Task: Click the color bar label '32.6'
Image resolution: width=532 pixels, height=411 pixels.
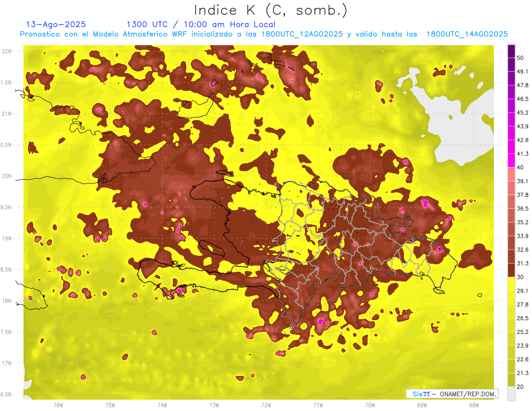Action: 523,250
